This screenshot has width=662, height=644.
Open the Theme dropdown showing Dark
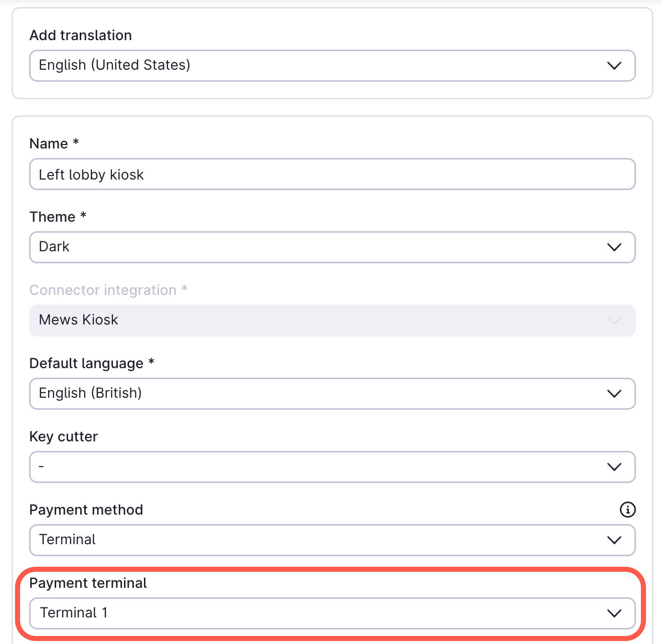coord(332,247)
